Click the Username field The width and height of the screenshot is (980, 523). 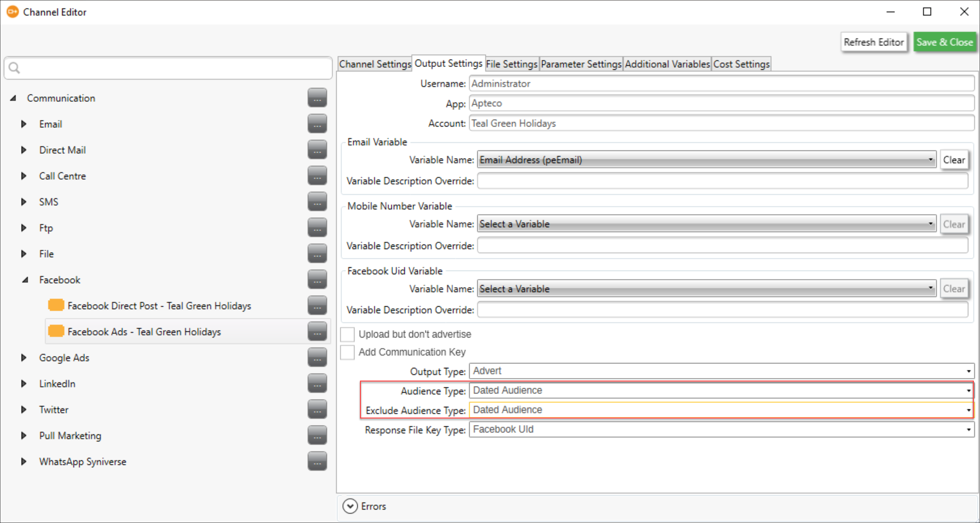(x=721, y=83)
